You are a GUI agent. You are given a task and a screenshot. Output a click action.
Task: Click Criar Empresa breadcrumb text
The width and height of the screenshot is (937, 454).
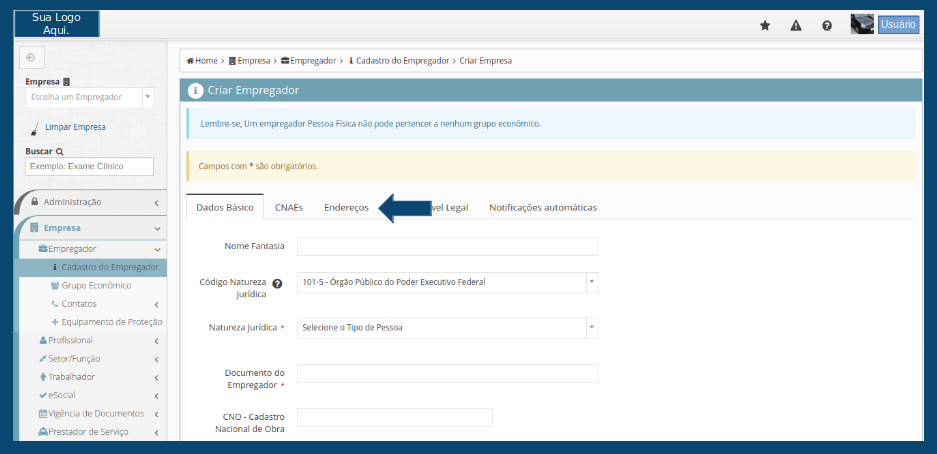click(486, 60)
